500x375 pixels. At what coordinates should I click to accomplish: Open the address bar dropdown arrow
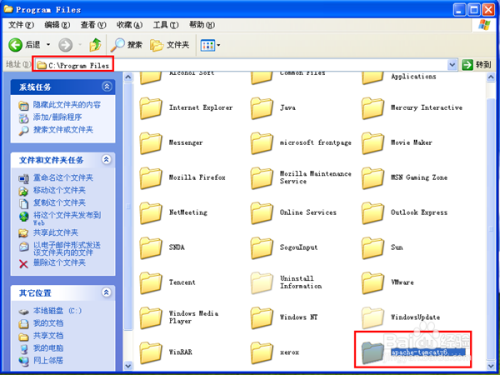pos(452,64)
